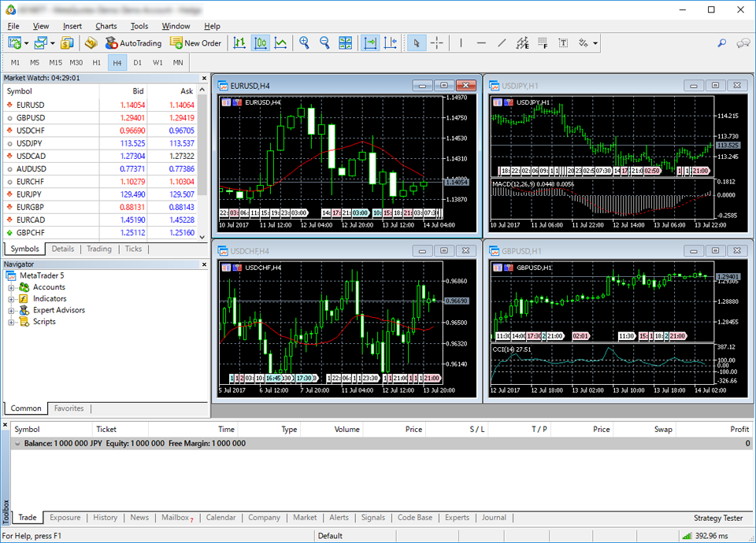Image resolution: width=756 pixels, height=543 pixels.
Task: Switch to bar chart display
Action: [x=239, y=42]
